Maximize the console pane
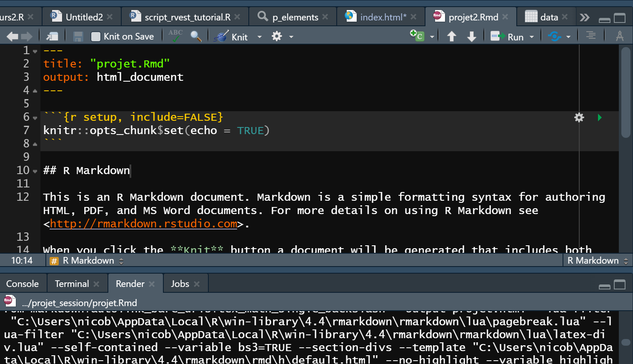Viewport: 633px width, 364px height. tap(620, 284)
